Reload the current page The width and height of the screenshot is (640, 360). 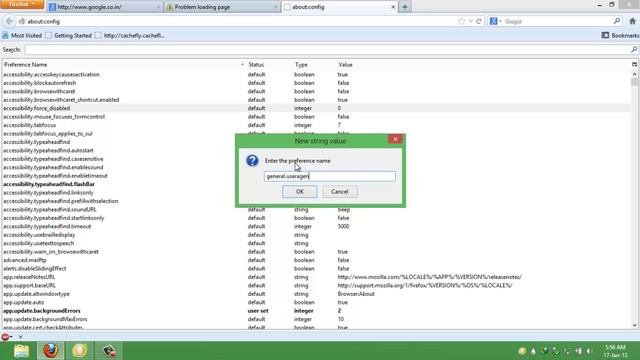pos(479,21)
